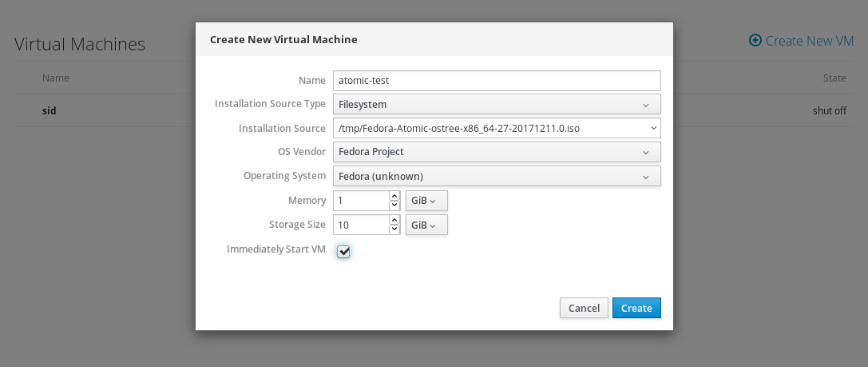Uncheck the Immediately Start VM checkbox

pos(343,252)
